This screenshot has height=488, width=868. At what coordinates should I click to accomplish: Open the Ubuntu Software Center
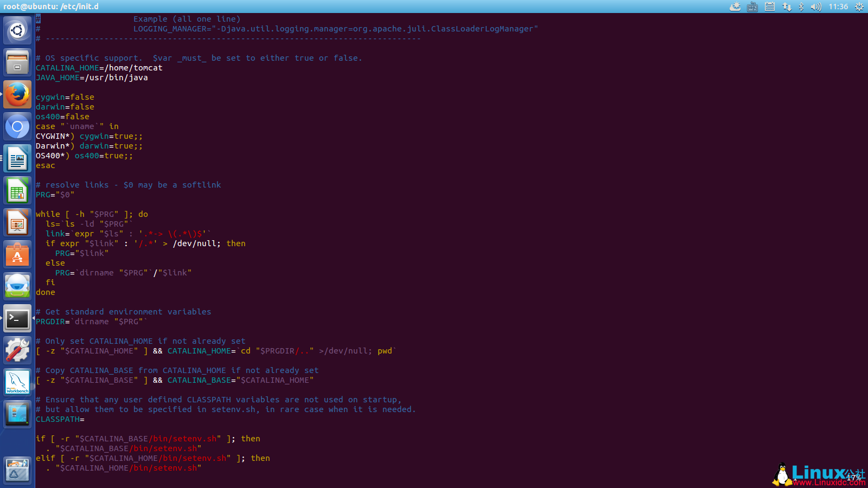tap(17, 255)
